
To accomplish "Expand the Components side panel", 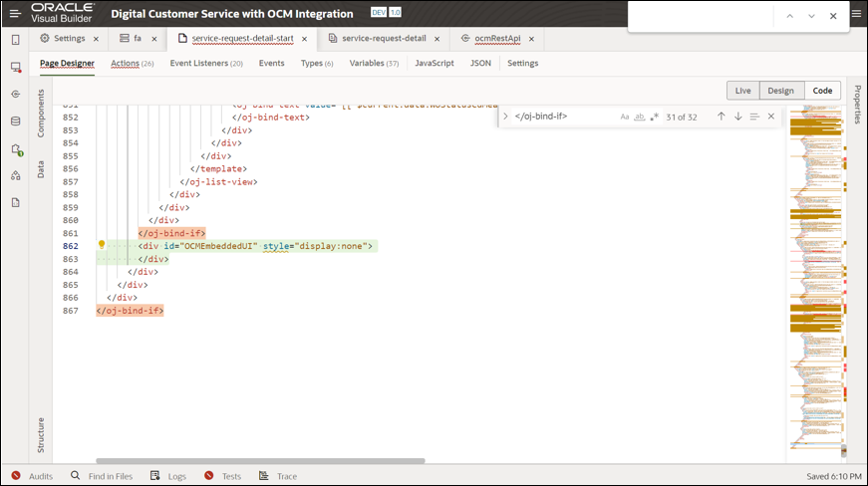I will pyautogui.click(x=41, y=114).
